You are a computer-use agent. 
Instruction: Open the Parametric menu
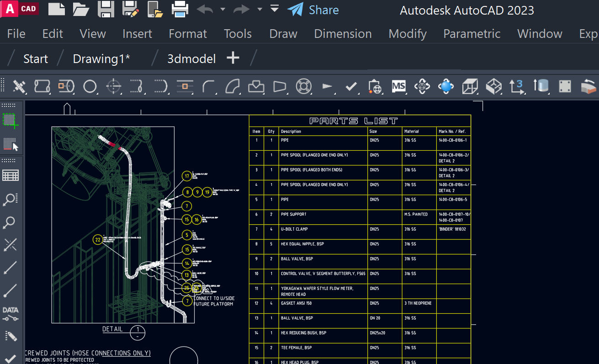click(x=472, y=34)
